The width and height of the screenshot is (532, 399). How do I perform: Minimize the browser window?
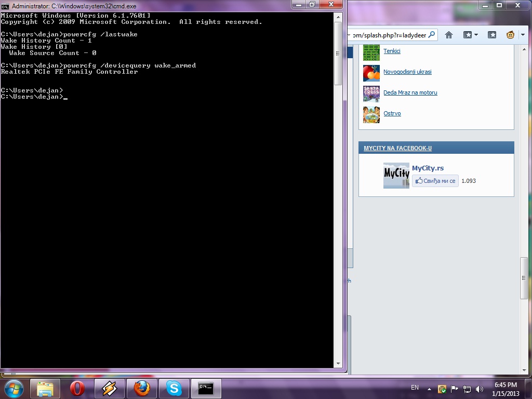(x=486, y=5)
